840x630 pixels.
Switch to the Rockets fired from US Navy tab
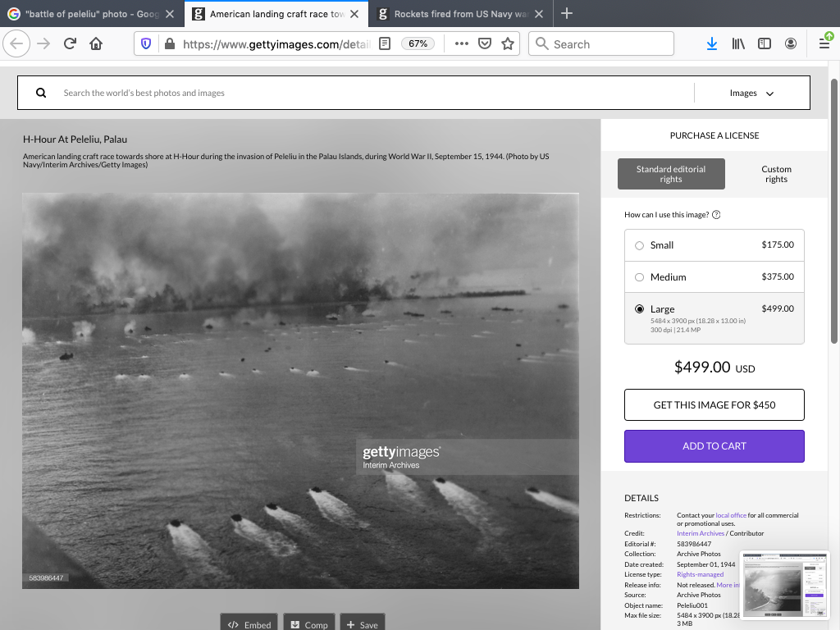pyautogui.click(x=457, y=14)
